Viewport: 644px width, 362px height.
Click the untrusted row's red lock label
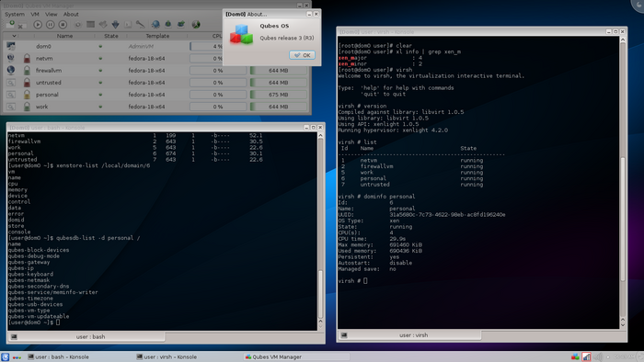[27, 83]
